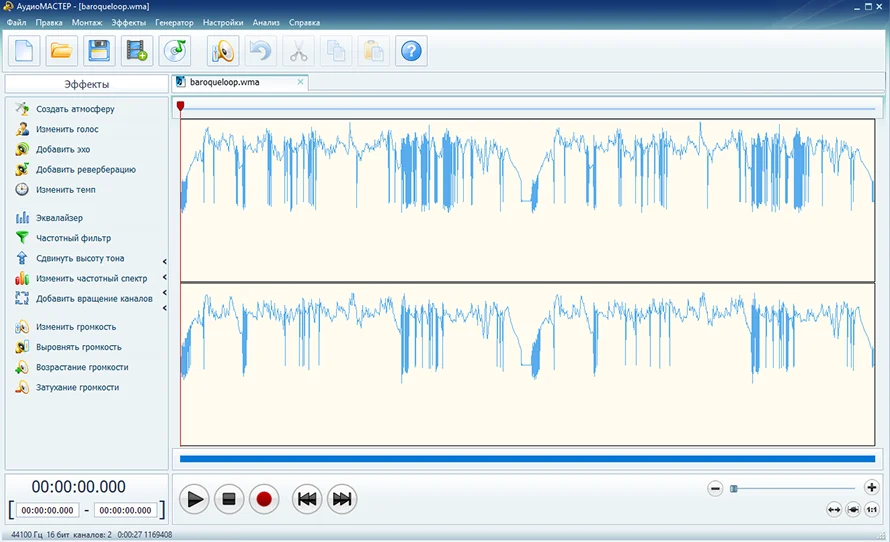Click the selection end time field
This screenshot has width=890, height=542.
click(125, 510)
